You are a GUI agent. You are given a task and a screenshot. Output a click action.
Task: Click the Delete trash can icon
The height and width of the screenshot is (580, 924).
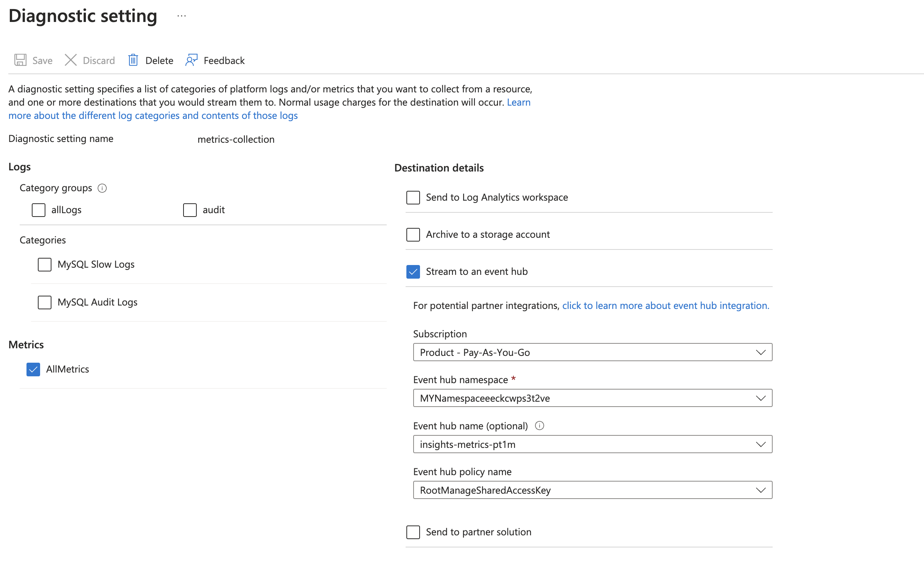pyautogui.click(x=133, y=60)
